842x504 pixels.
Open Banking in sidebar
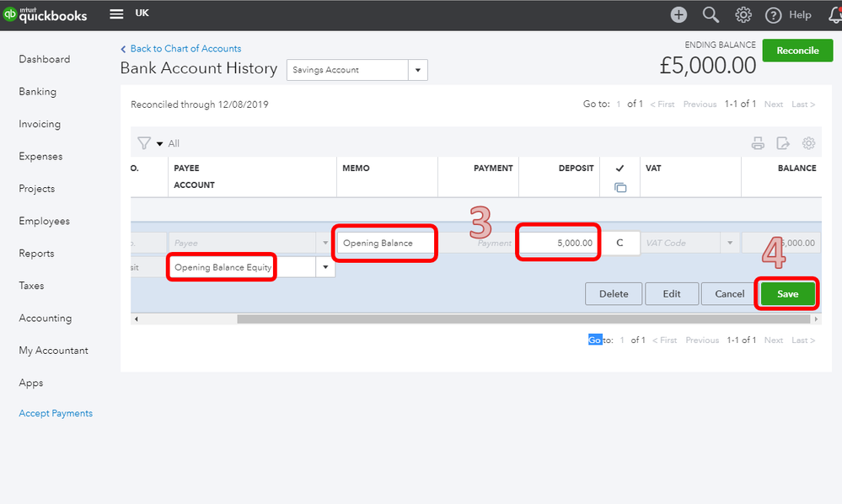click(38, 91)
